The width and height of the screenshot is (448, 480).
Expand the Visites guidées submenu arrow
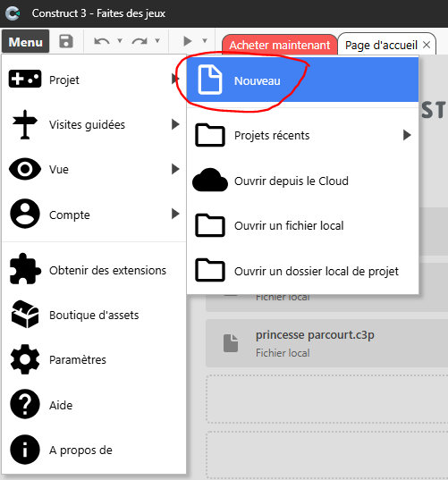pos(175,124)
